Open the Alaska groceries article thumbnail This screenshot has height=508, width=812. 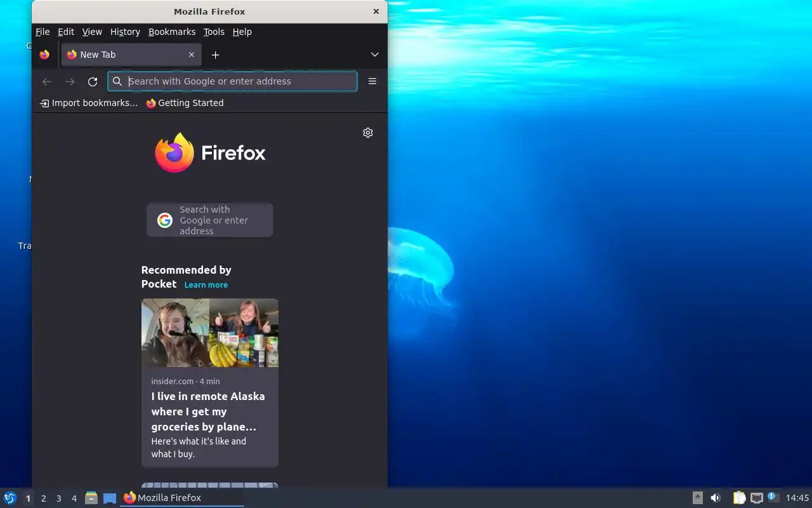210,333
